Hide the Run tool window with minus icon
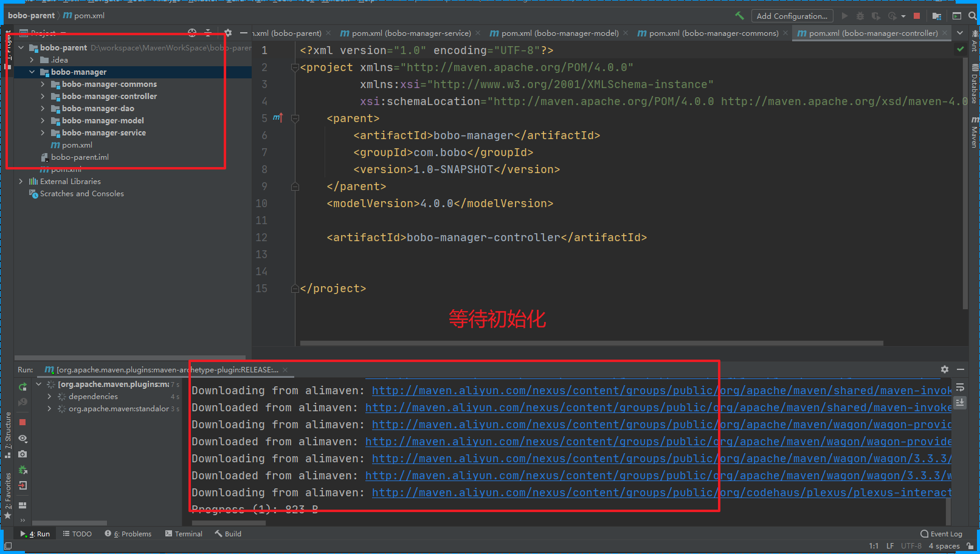The image size is (980, 554). (x=961, y=369)
